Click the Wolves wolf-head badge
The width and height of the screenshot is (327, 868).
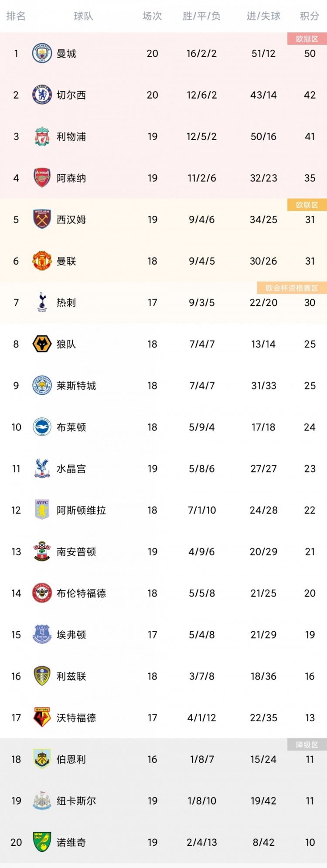[42, 344]
